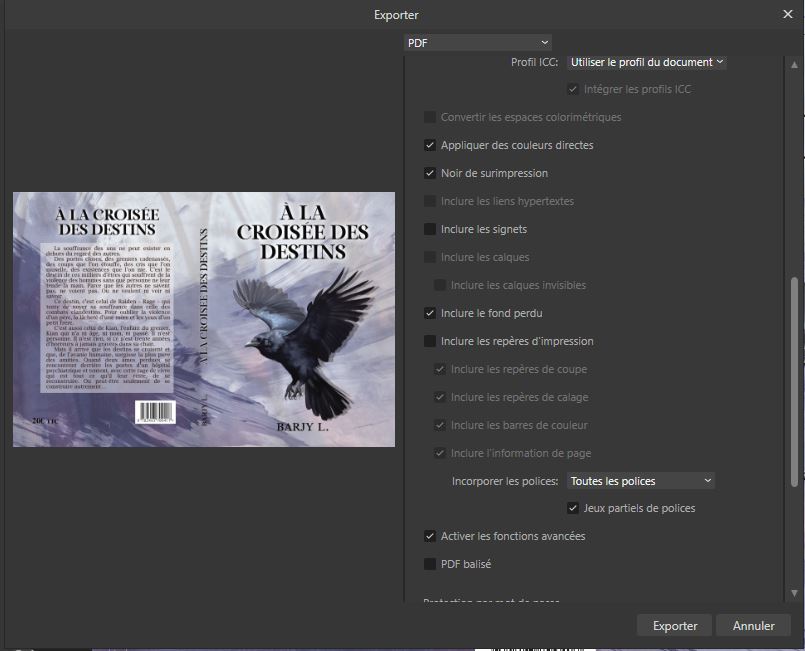The image size is (805, 651).
Task: Toggle Intégrer les profils ICC checkbox
Action: tap(573, 89)
